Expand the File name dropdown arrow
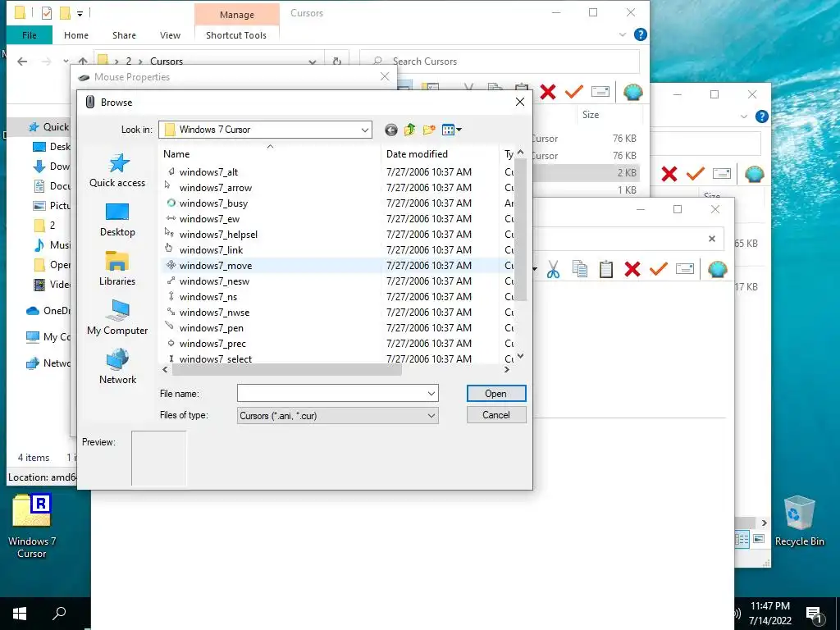 point(431,393)
